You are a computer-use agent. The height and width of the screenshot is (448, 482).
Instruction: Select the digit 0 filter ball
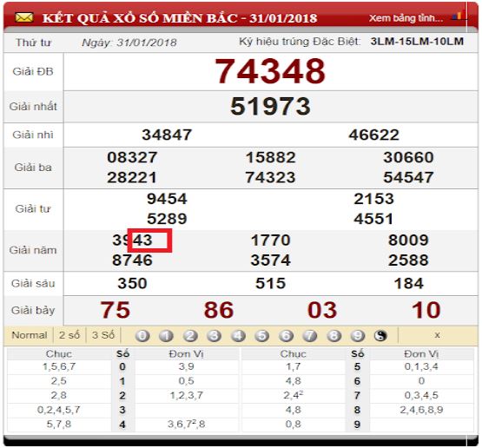click(142, 335)
